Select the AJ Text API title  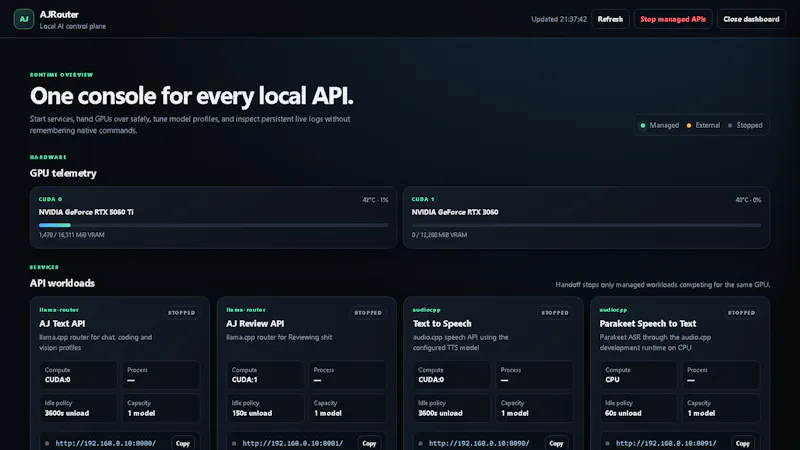point(62,323)
